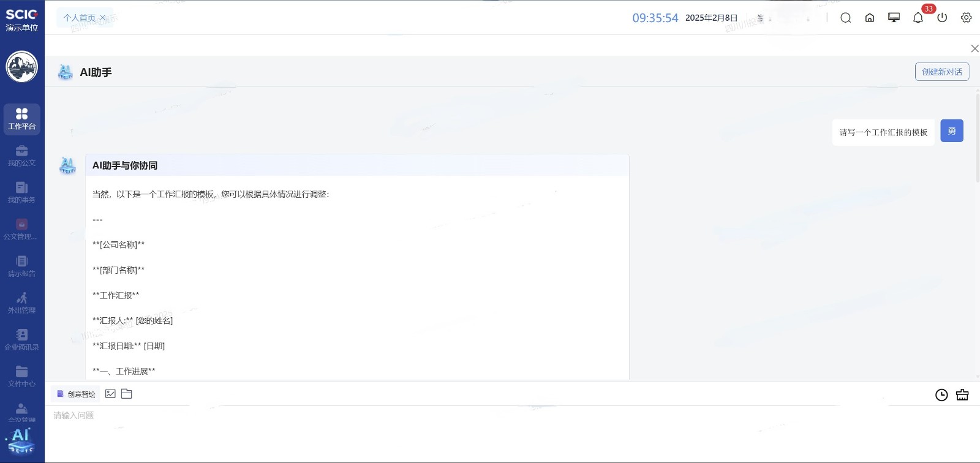Click the image upload icon
Image resolution: width=980 pixels, height=463 pixels.
click(110, 394)
